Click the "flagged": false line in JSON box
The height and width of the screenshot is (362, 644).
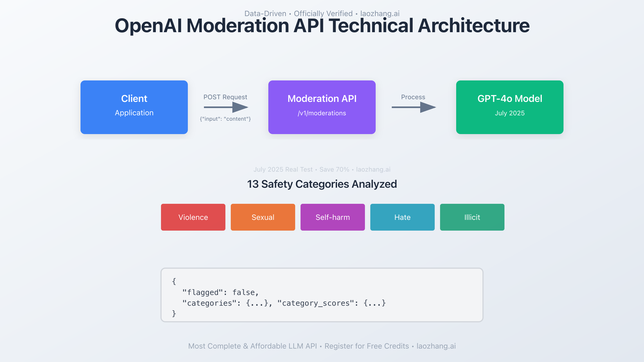coord(221,292)
